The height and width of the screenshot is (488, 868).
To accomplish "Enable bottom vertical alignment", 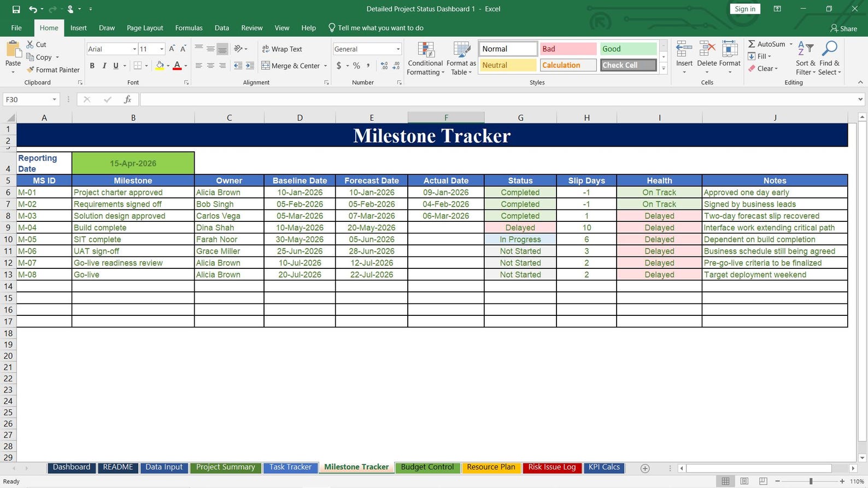I will click(x=222, y=49).
